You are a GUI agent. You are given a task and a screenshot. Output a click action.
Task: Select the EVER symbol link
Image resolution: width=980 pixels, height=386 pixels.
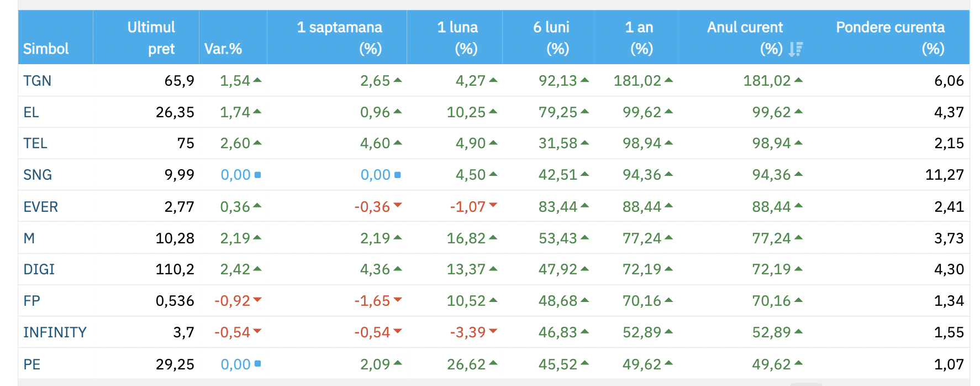click(x=40, y=207)
